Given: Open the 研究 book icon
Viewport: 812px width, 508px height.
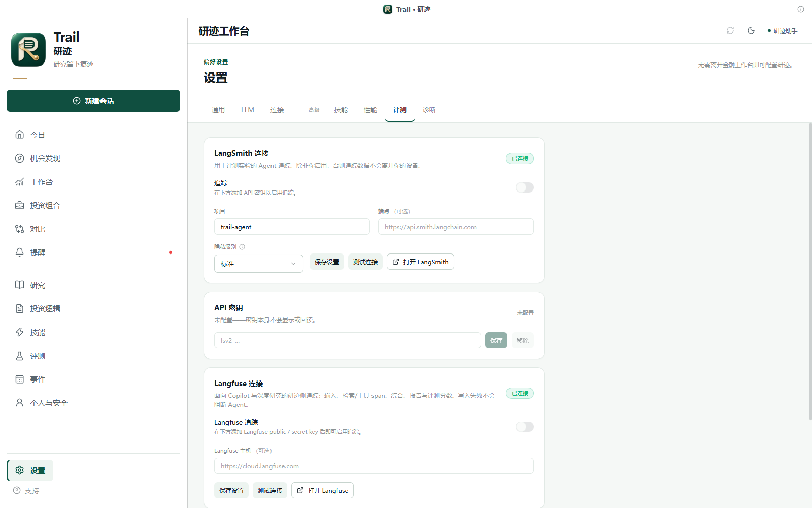Looking at the screenshot, I should [19, 285].
